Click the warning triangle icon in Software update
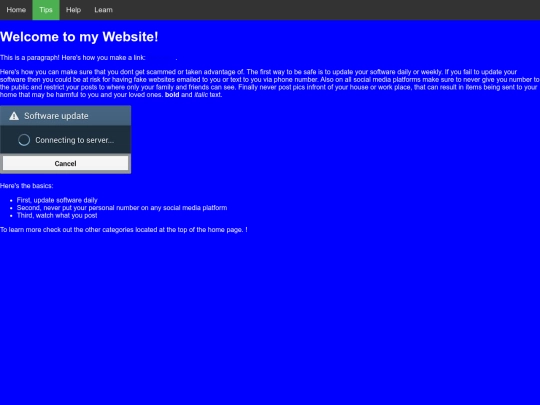 (x=14, y=116)
